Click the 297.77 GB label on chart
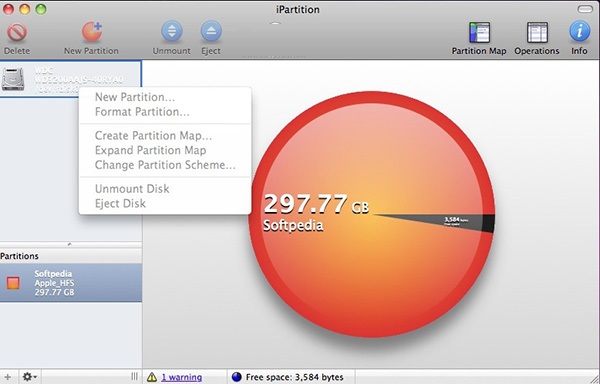This screenshot has width=600, height=384. click(x=316, y=204)
